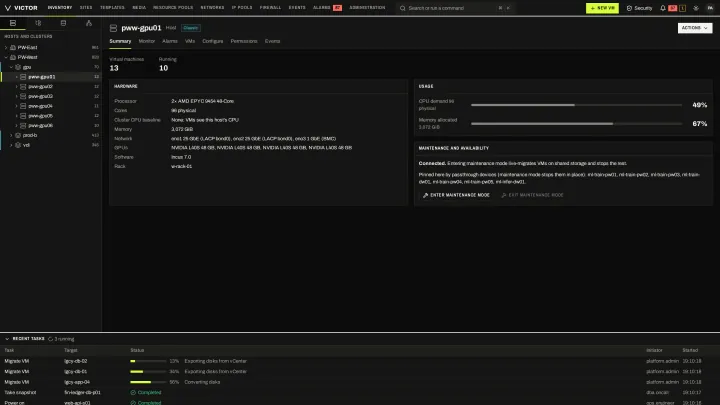
Task: Collapse the Recent Tasks panel
Action: pyautogui.click(x=7, y=339)
